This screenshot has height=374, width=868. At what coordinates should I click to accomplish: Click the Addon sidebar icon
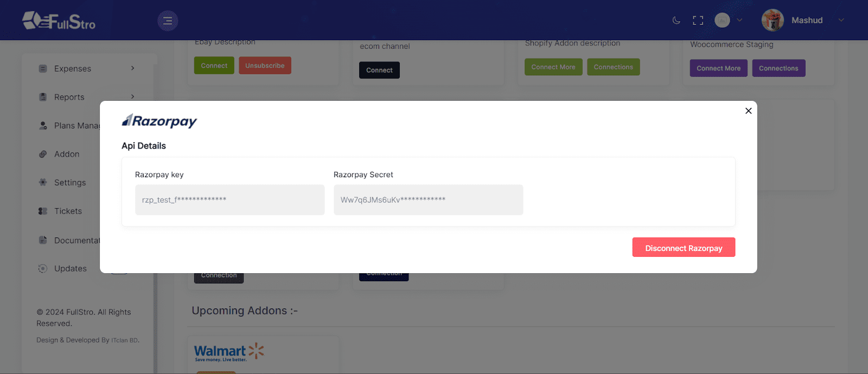pos(43,154)
